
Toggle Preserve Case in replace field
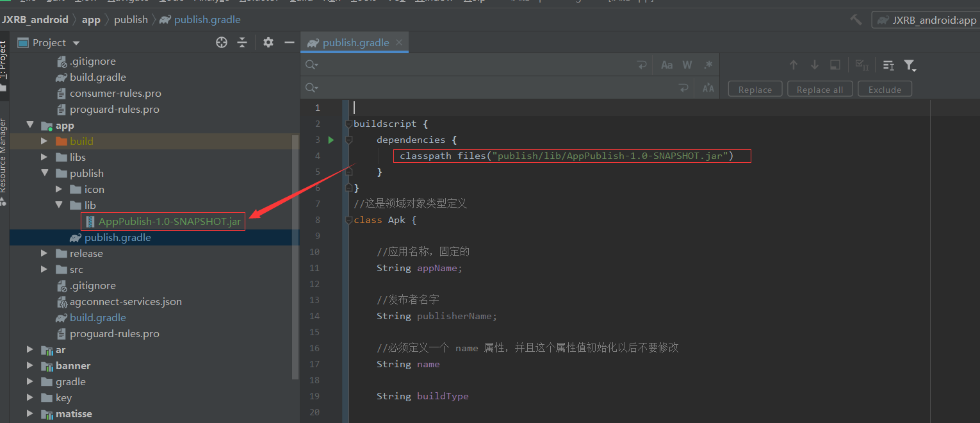[708, 88]
